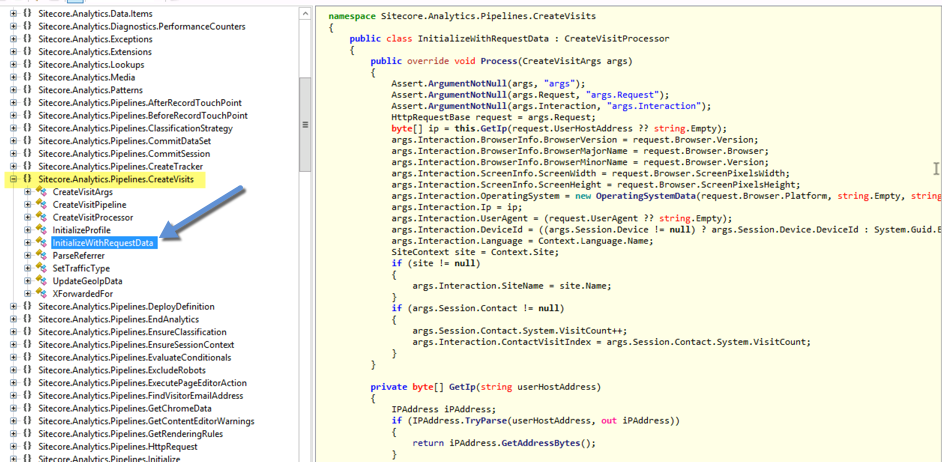Select Sitecore.Analytics.Pipelines.EnsureSessionContext in the tree

pyautogui.click(x=136, y=345)
